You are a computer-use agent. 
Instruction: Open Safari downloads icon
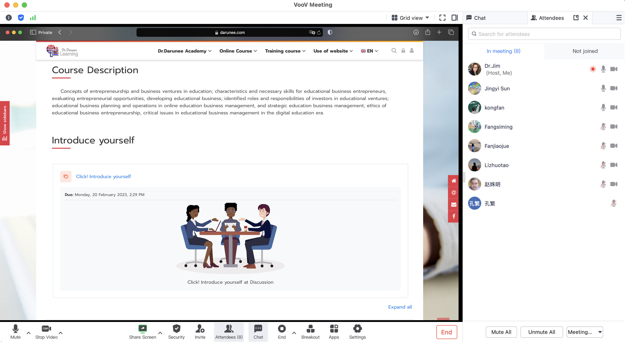tap(416, 32)
